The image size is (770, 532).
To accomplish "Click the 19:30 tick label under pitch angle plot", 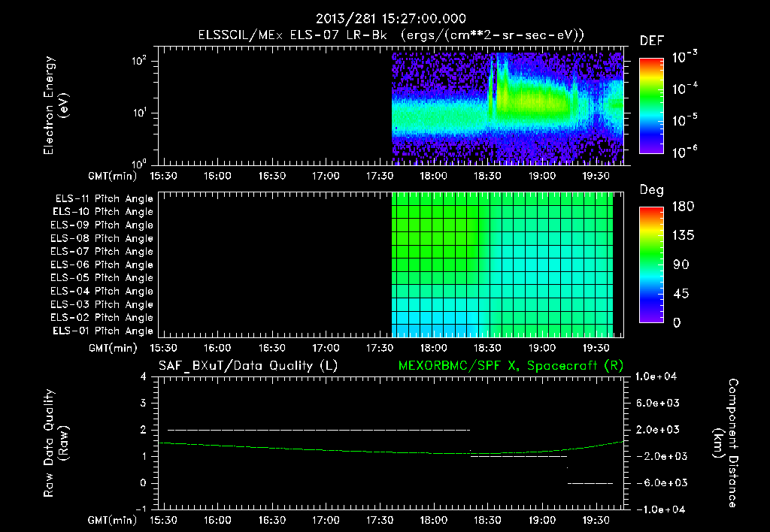I will 596,348.
